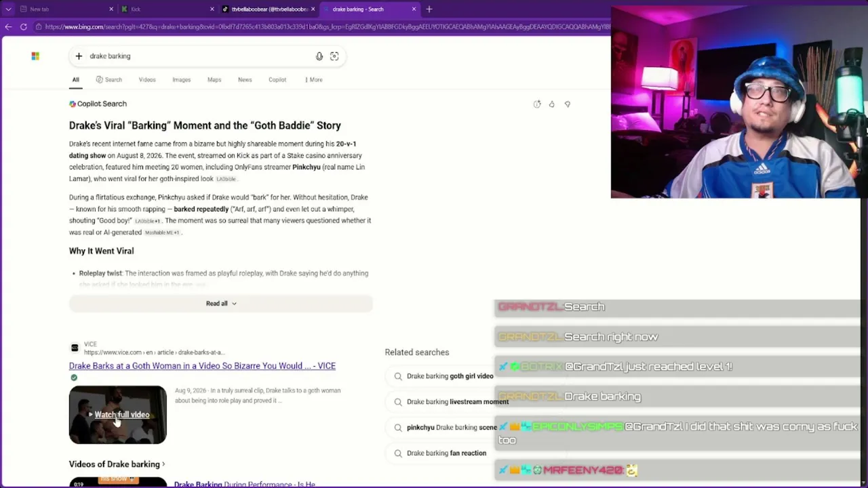Click the Drake's Viral Barking Moment heading
The width and height of the screenshot is (868, 488).
coord(205,125)
